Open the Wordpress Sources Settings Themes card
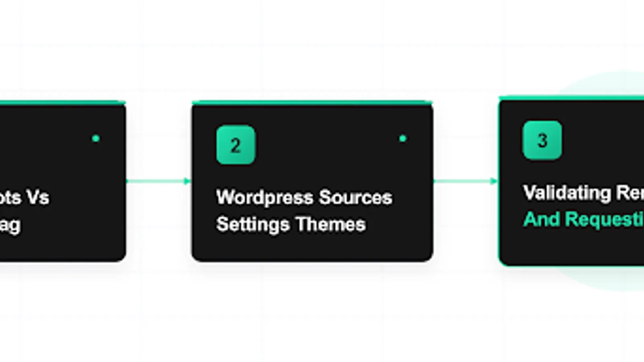The height and width of the screenshot is (362, 644). (312, 181)
